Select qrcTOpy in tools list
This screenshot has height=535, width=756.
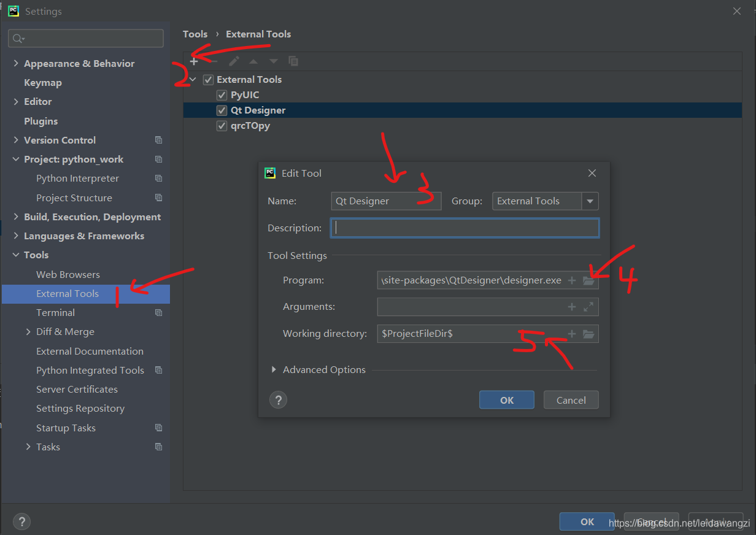(x=250, y=126)
